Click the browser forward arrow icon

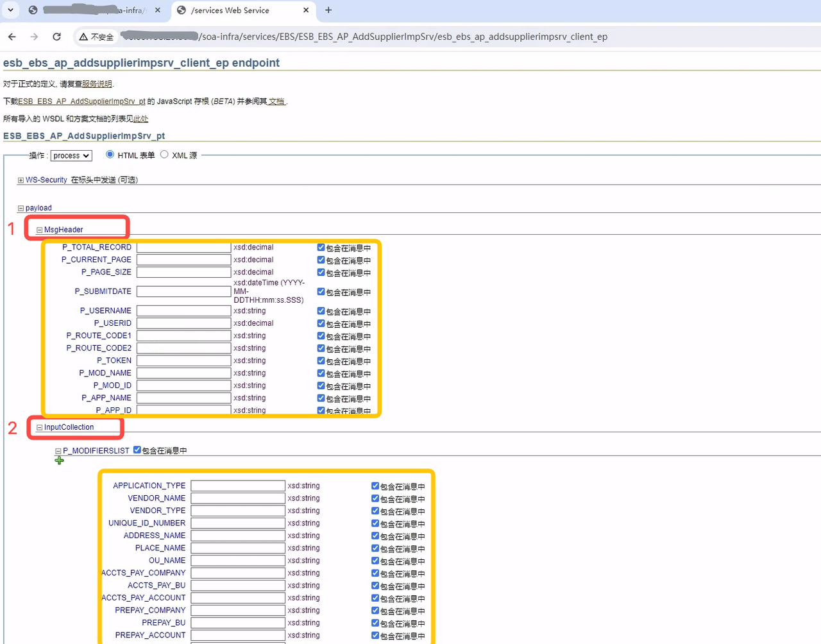34,37
